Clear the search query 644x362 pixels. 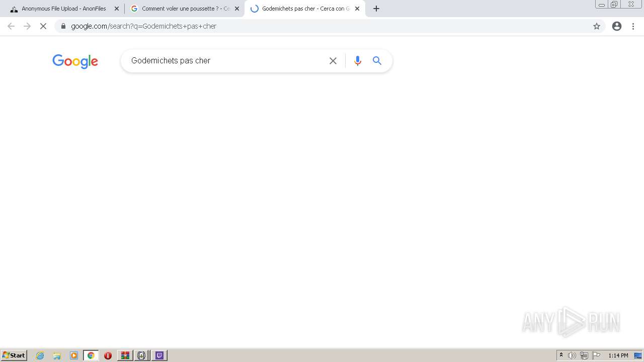coord(333,61)
